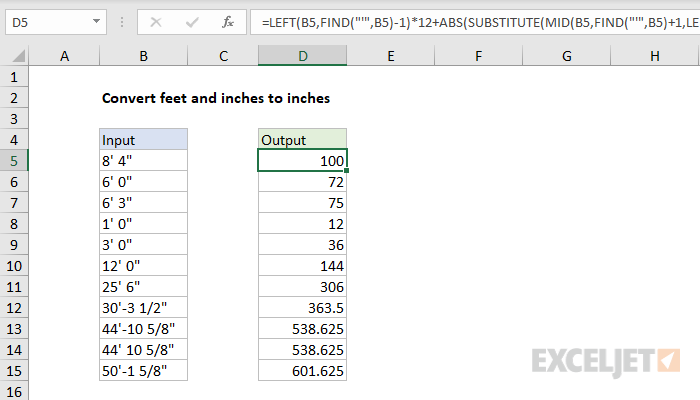Select row 4 header
This screenshot has width=700, height=400.
pos(14,140)
